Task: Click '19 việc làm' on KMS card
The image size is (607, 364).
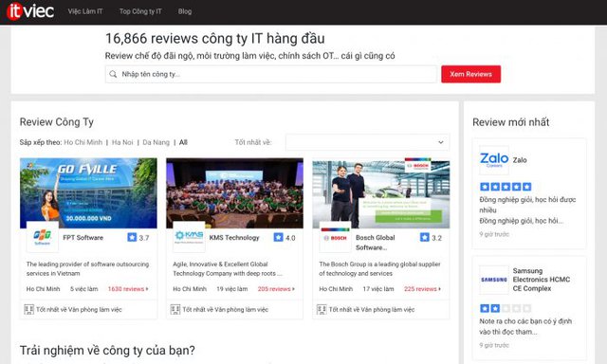Action: [x=231, y=289]
